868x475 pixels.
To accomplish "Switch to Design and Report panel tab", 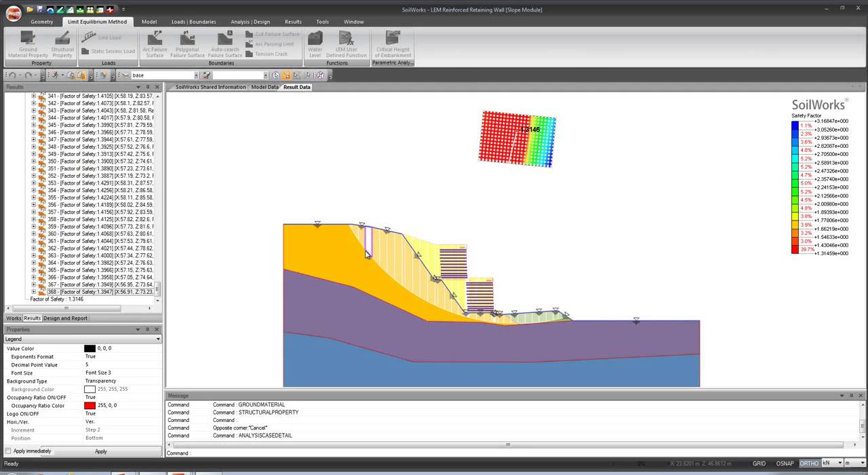I will click(x=65, y=318).
